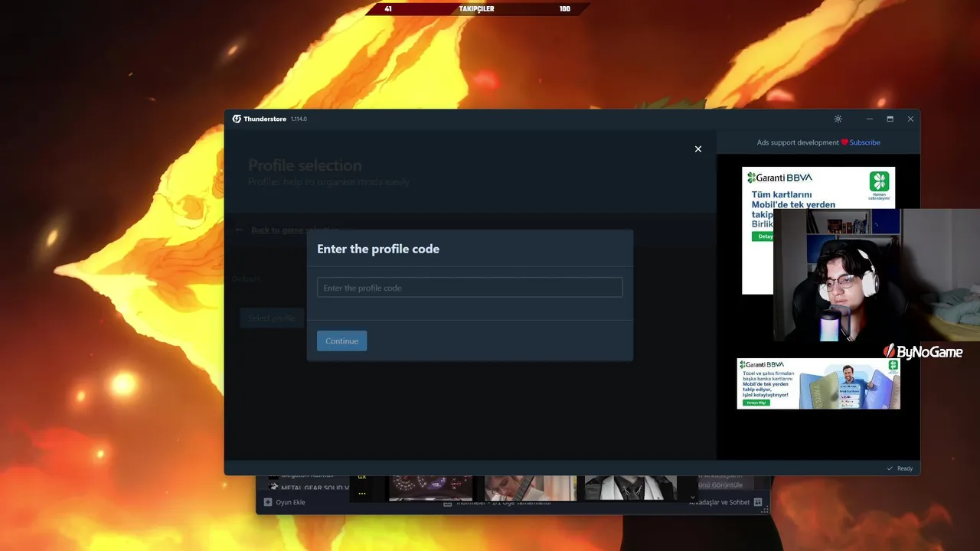
Task: Toggle the light/dark theme sun icon
Action: pos(838,119)
